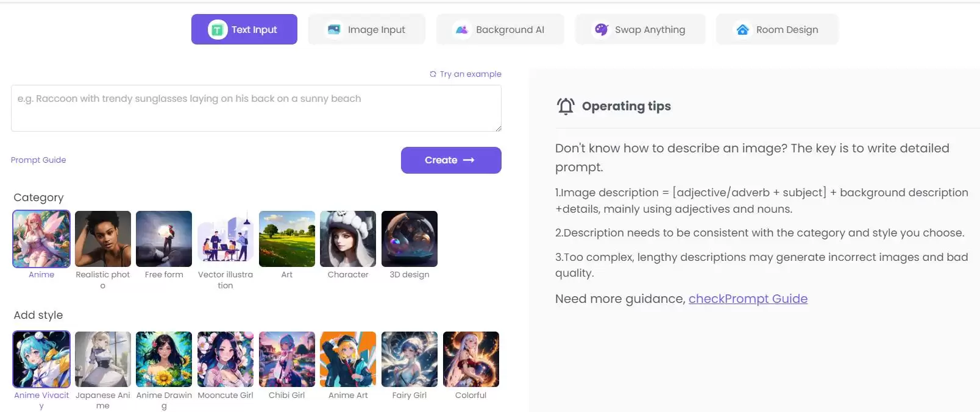Pick the 3D design category

[x=410, y=239]
